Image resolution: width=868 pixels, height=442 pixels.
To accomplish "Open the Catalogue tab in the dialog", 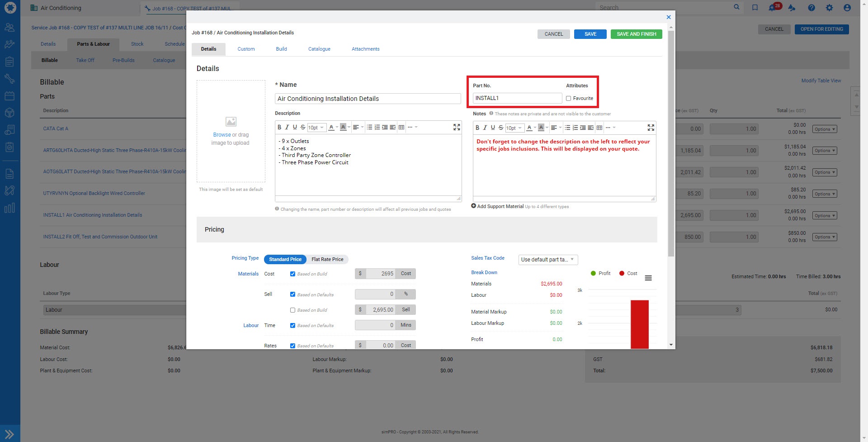I will click(x=319, y=49).
